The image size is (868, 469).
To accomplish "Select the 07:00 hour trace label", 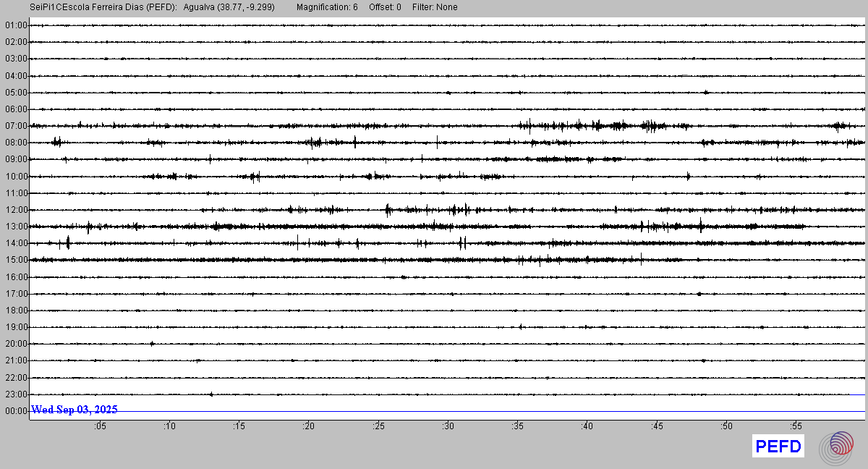I will 16,126.
